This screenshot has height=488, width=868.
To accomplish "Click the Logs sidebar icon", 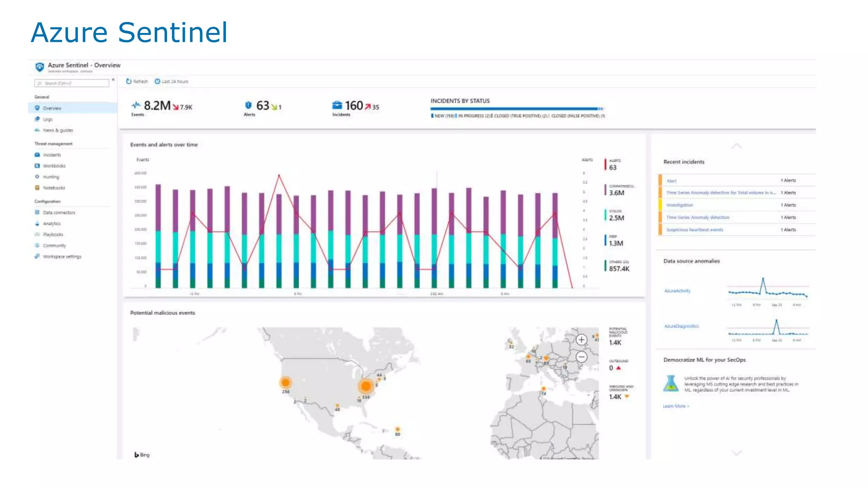I will 37,119.
